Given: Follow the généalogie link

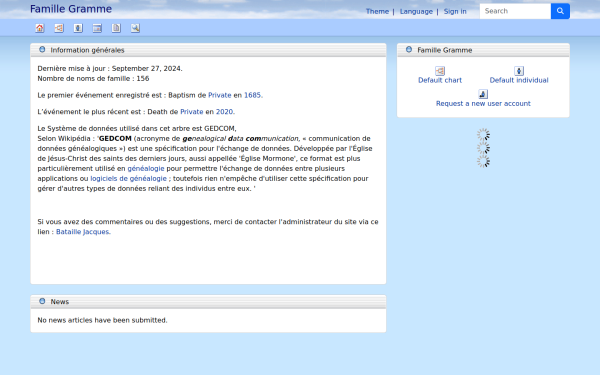Looking at the screenshot, I should click(146, 168).
